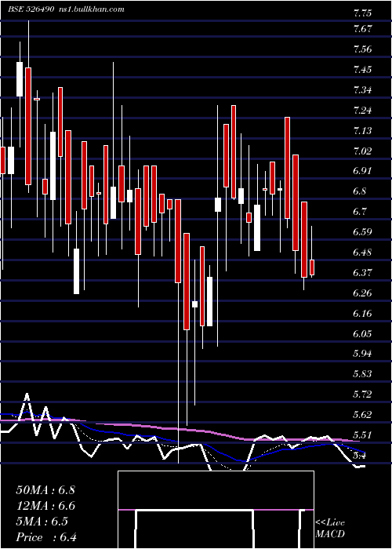
Task: Click the 6.91 price axis label
Action: pyautogui.click(x=362, y=171)
